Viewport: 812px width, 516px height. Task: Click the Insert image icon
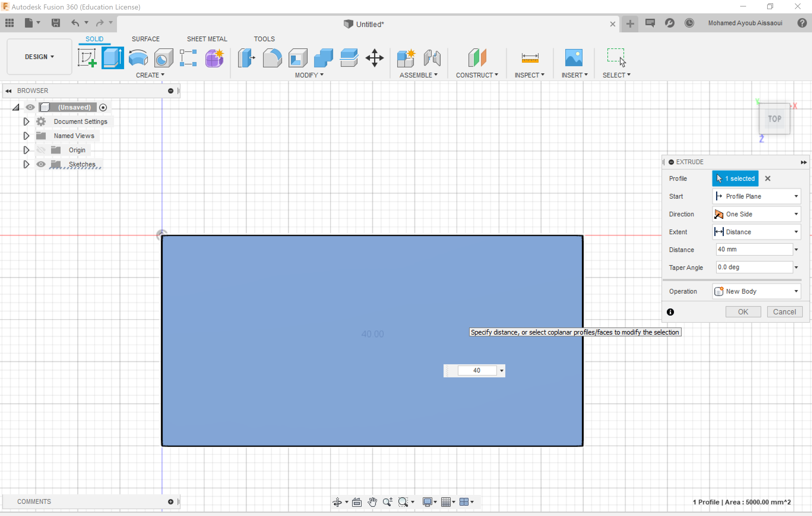point(573,58)
